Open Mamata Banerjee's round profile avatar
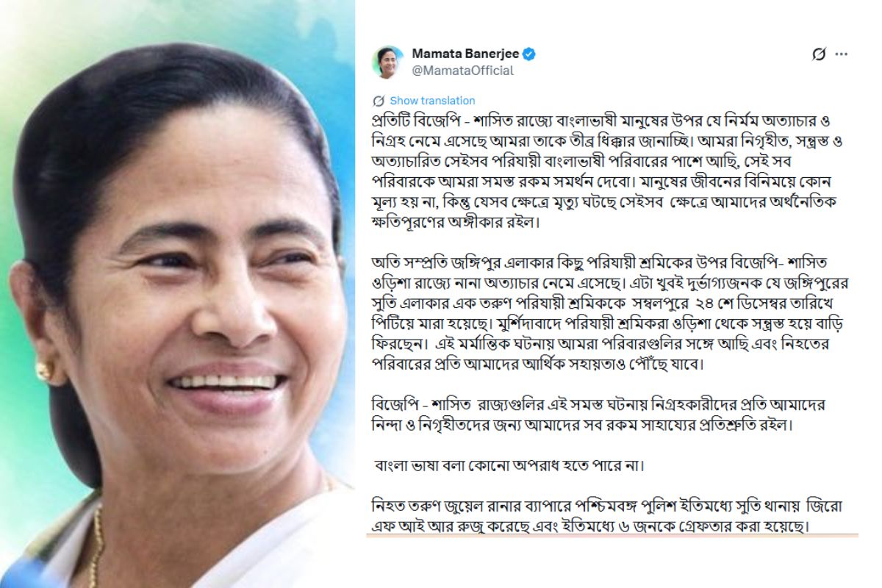 386,62
